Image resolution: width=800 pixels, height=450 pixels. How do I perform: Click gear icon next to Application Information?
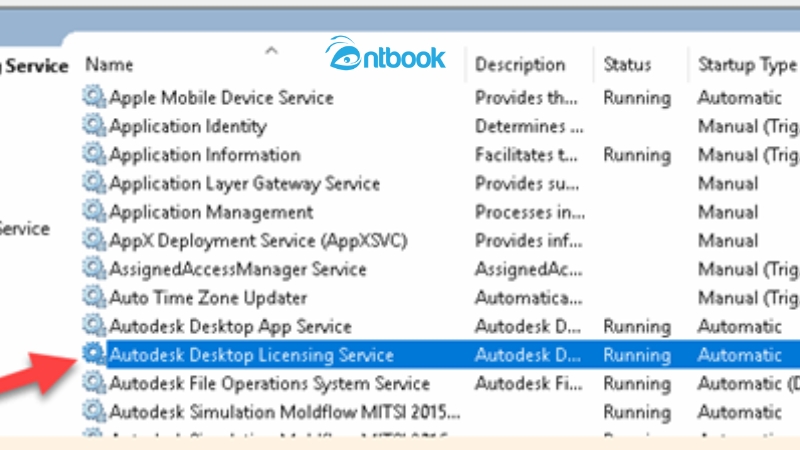(x=94, y=154)
